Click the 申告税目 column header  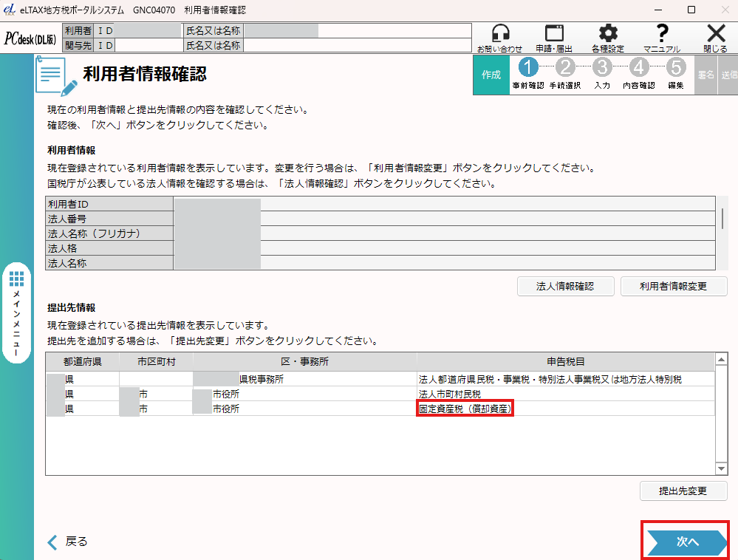click(x=565, y=363)
